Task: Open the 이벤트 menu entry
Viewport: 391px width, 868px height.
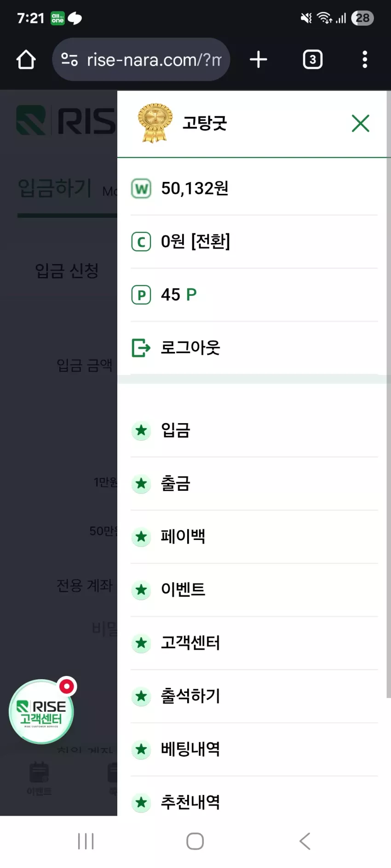Action: (x=254, y=590)
